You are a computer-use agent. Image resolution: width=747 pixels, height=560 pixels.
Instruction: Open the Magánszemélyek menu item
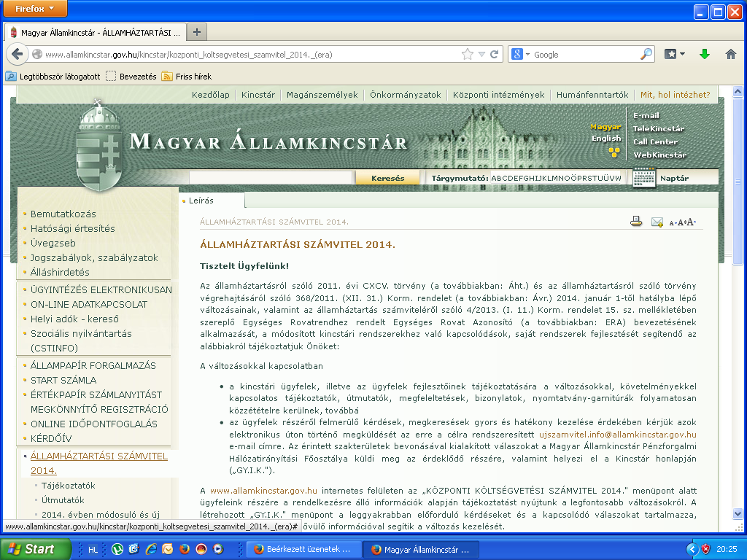coord(322,95)
